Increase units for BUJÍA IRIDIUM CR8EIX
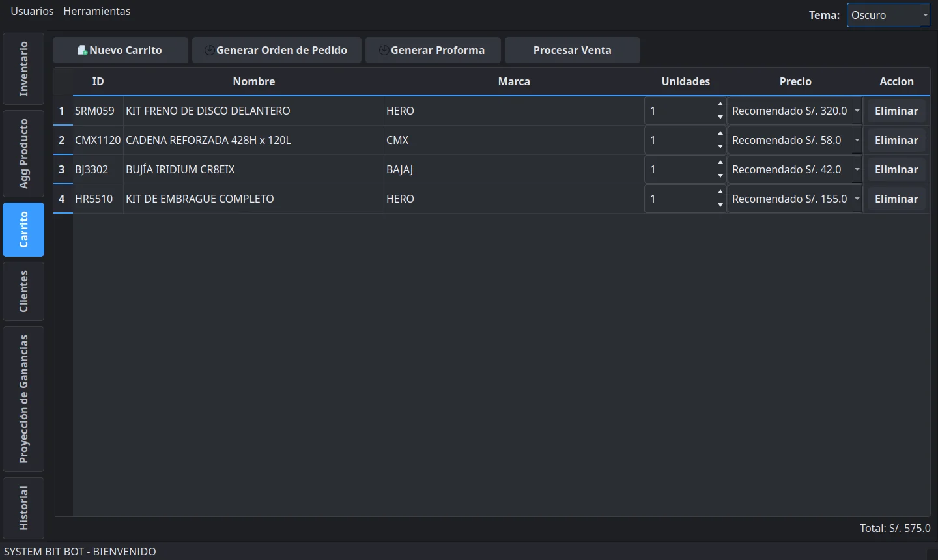This screenshot has width=938, height=560. [x=720, y=163]
